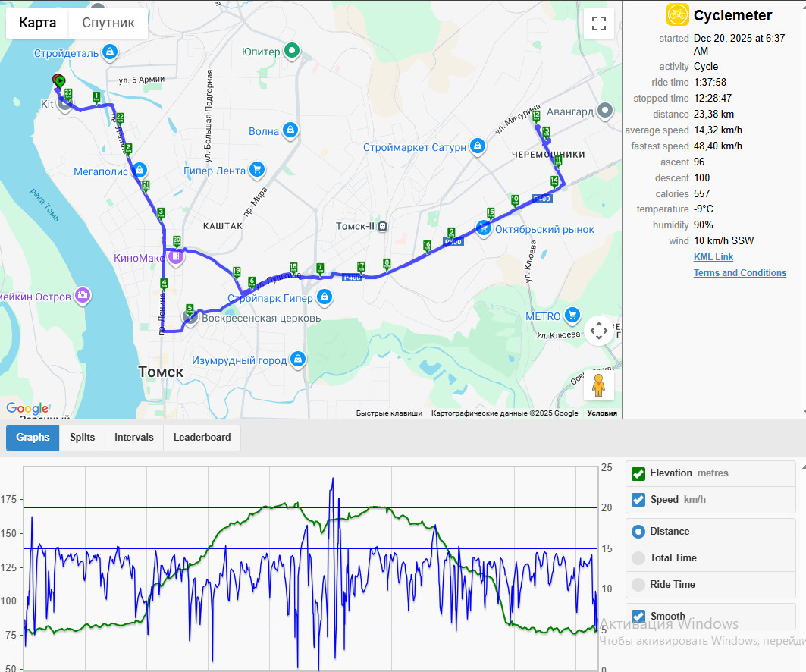Screen dimensions: 806x672
Task: Open the KML Link
Action: (x=713, y=257)
